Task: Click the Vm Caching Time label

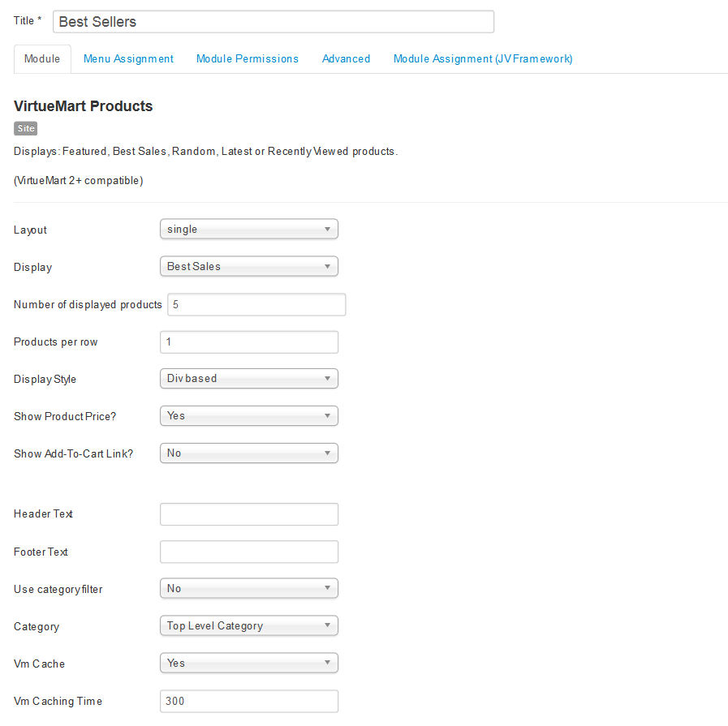Action: point(58,702)
